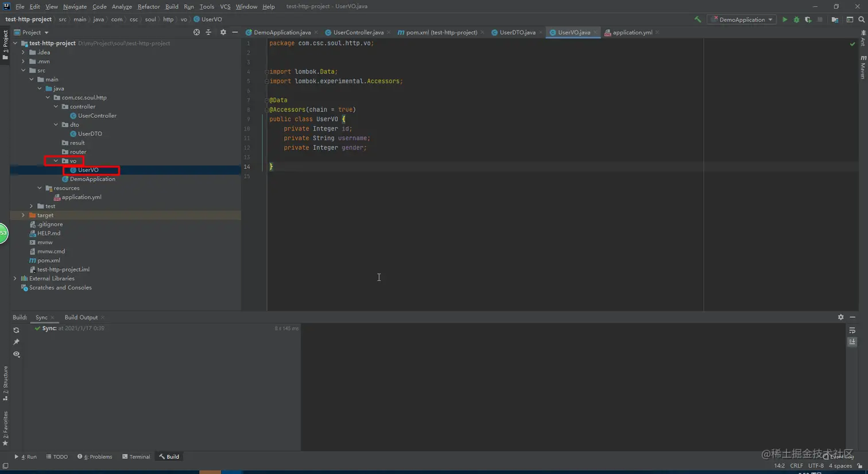Collapse the controller package node
This screenshot has width=868, height=474.
coord(56,107)
